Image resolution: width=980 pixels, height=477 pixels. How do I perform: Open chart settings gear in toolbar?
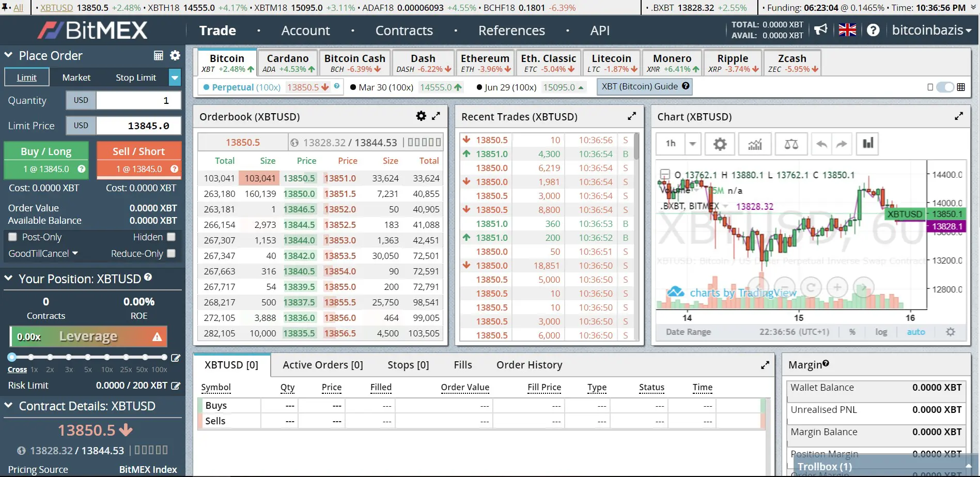coord(720,144)
